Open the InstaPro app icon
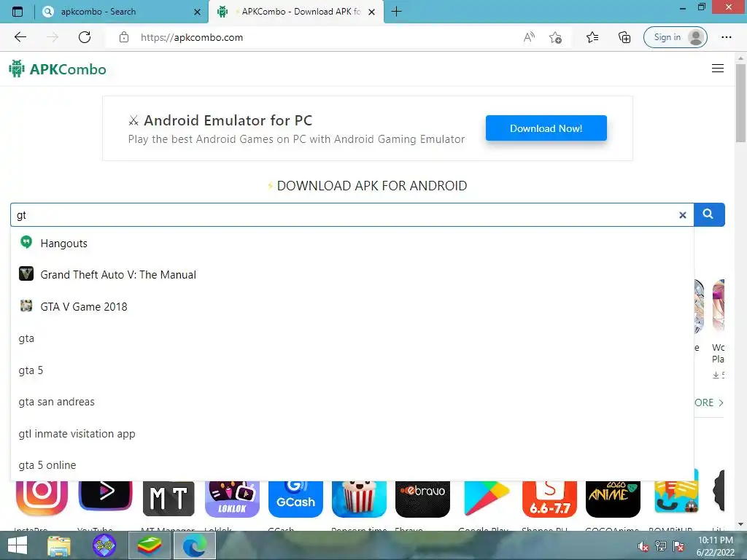 pyautogui.click(x=42, y=497)
